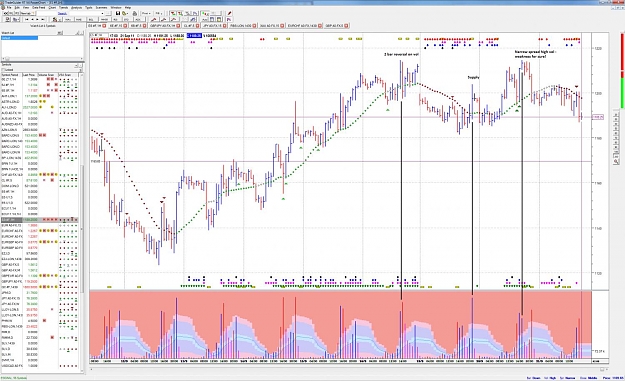The image size is (625, 381).
Task: Select the highlighted CL #F symbol row
Action: pos(40,220)
